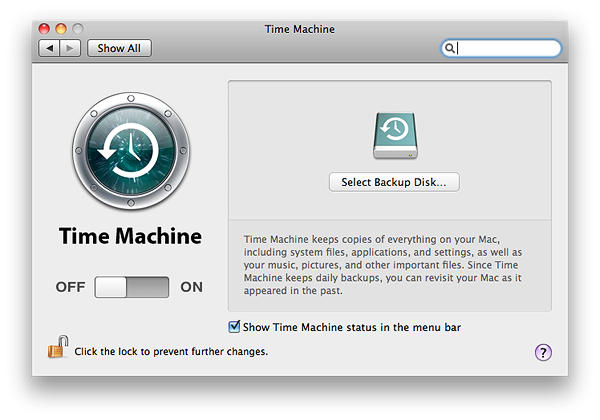Close the window with the red button
Image resolution: width=600 pixels, height=420 pixels.
click(x=44, y=29)
